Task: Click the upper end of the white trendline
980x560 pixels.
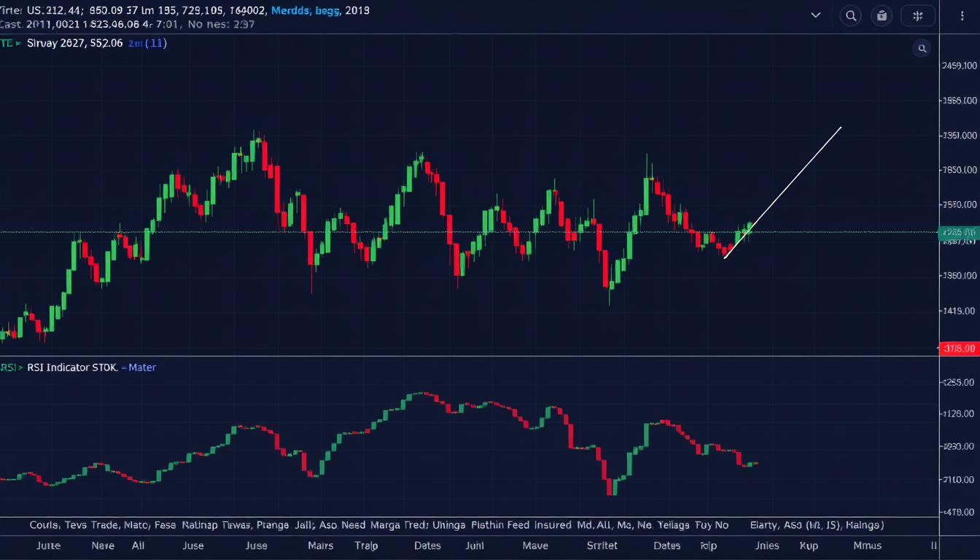Action: pyautogui.click(x=841, y=128)
